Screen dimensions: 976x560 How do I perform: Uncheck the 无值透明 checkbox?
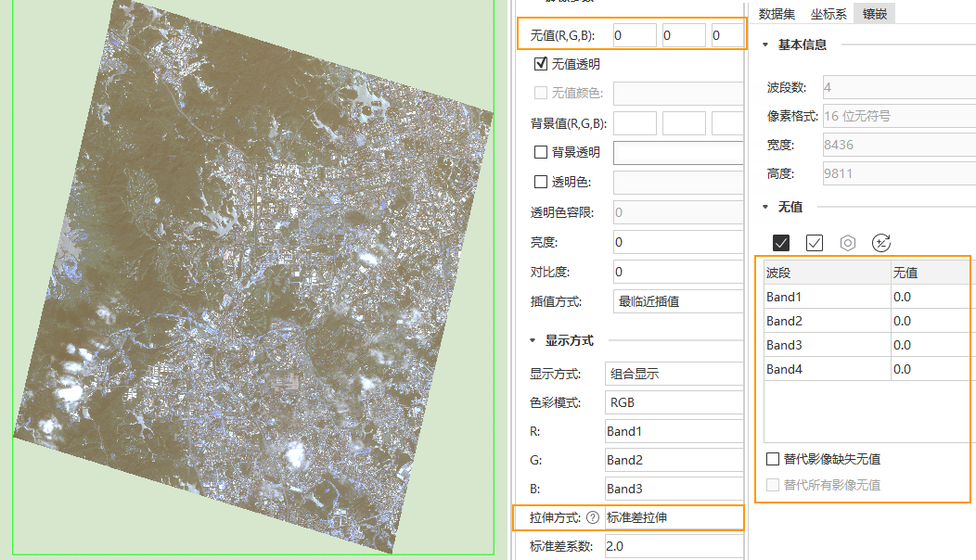(x=541, y=65)
